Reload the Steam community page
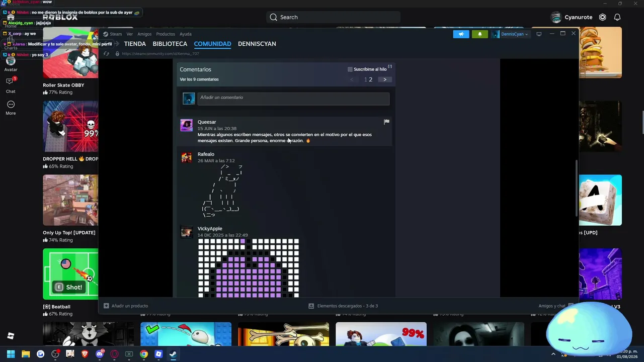644x362 pixels. tap(106, 54)
